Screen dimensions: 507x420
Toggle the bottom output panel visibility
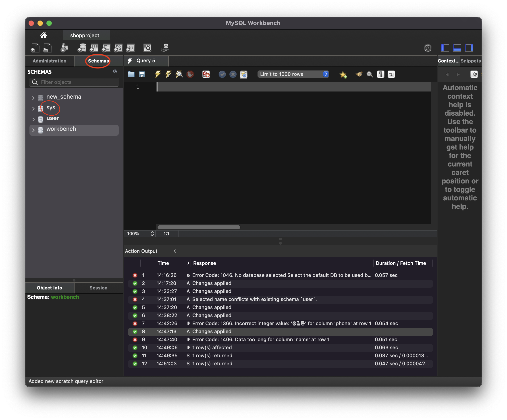457,48
